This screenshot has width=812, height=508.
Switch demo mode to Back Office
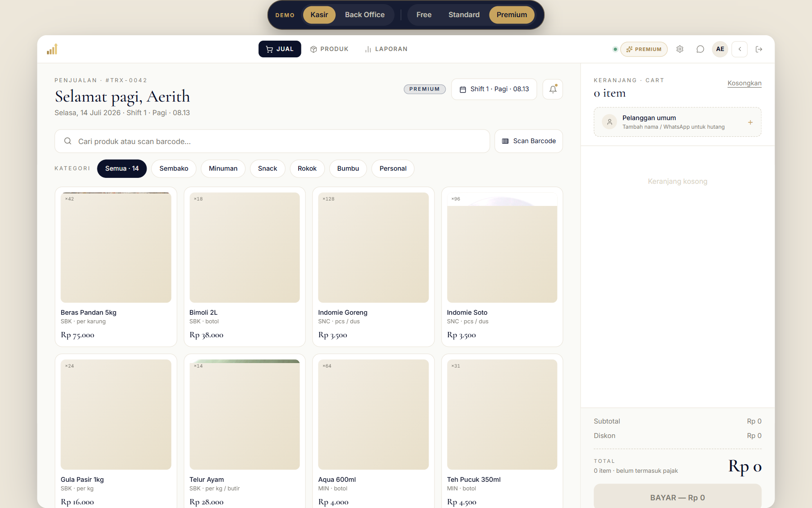pos(364,15)
